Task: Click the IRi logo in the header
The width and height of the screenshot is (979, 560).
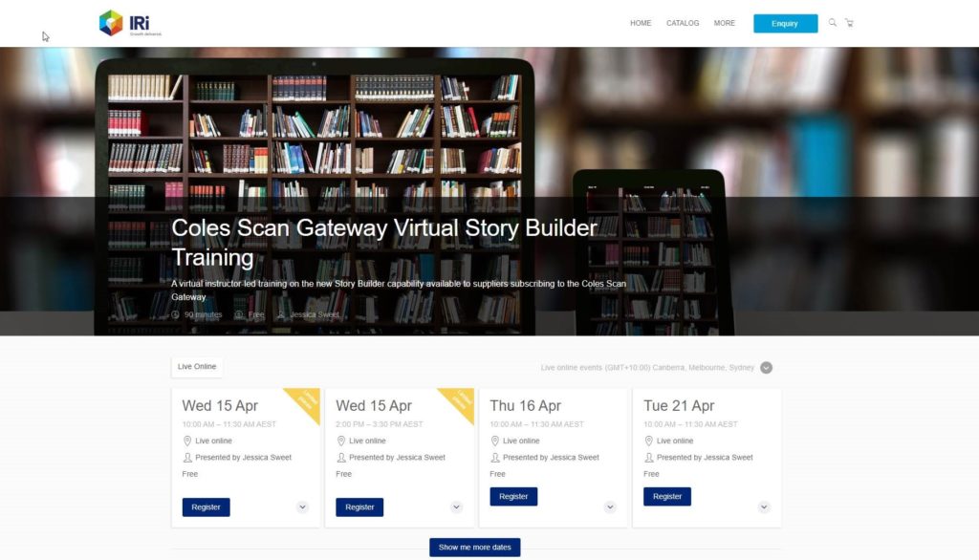Action: [130, 23]
